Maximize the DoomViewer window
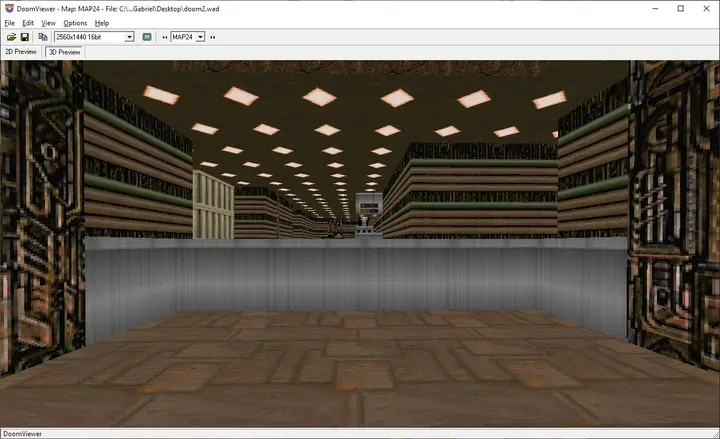The image size is (720, 439). (x=681, y=8)
